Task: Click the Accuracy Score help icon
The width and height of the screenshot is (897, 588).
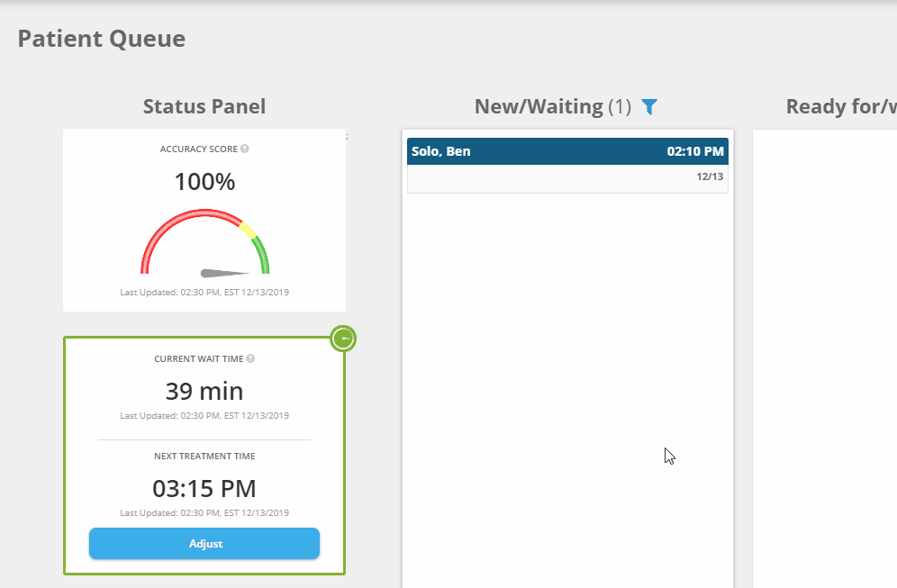Action: pyautogui.click(x=245, y=149)
